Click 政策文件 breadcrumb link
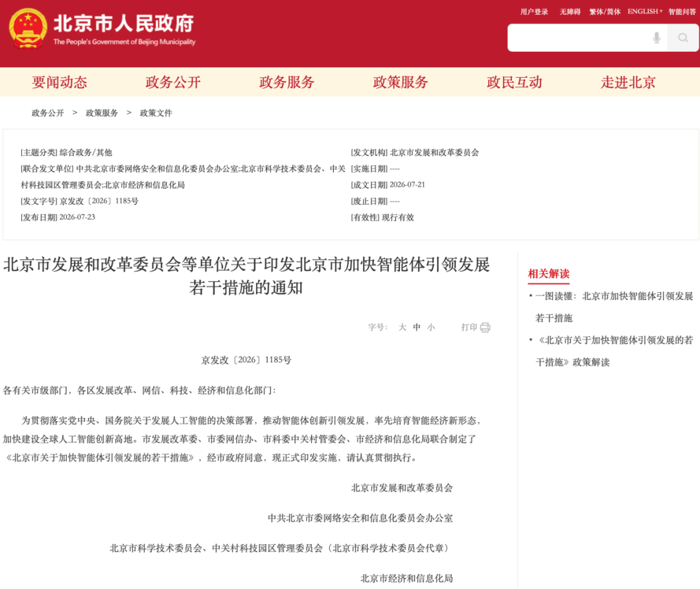This screenshot has width=700, height=589. tap(156, 113)
